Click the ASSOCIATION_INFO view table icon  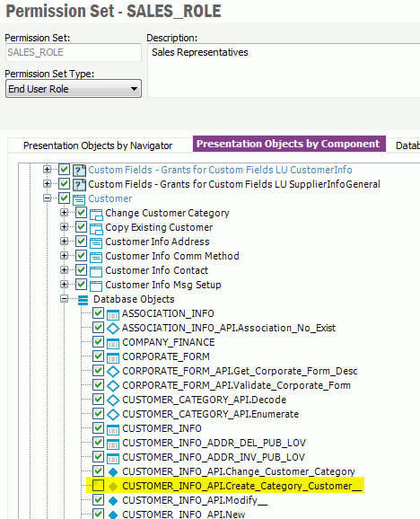[113, 313]
